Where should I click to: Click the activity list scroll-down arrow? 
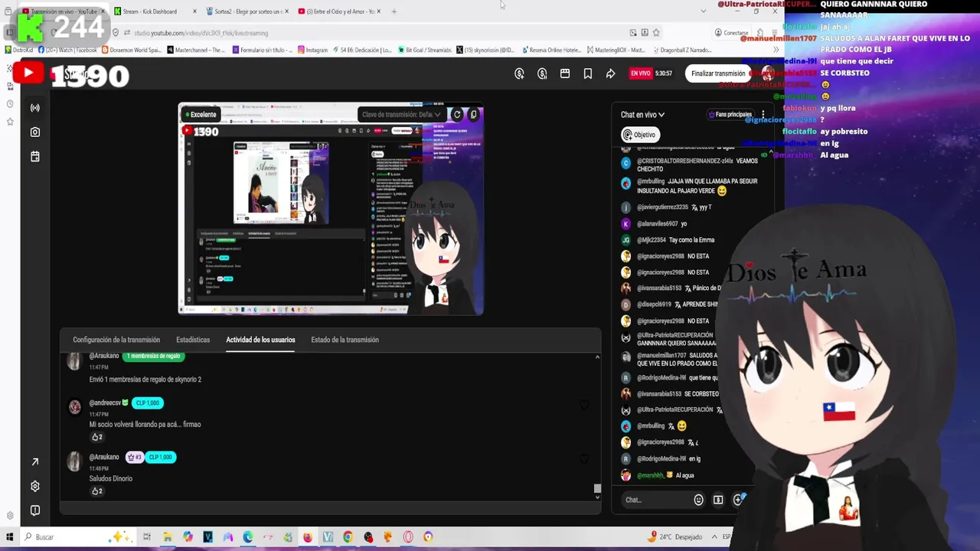point(597,497)
